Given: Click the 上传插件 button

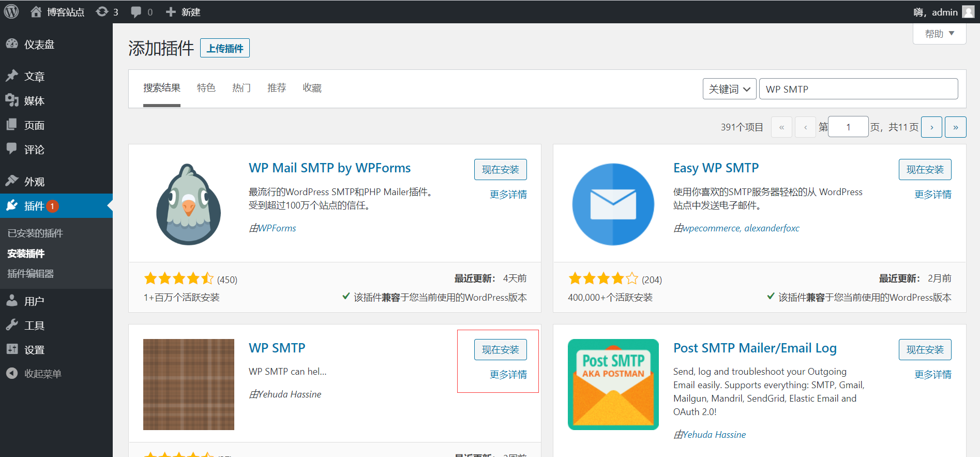Looking at the screenshot, I should tap(225, 48).
